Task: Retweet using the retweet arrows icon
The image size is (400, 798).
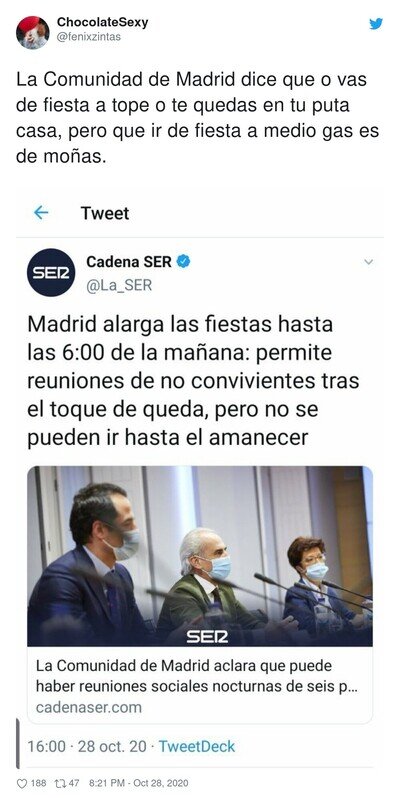Action: pos(60,783)
